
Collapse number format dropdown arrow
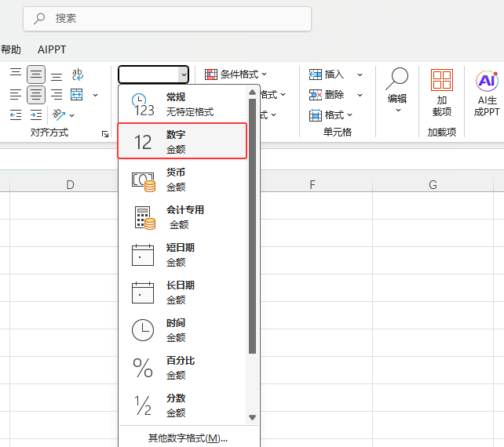point(184,74)
